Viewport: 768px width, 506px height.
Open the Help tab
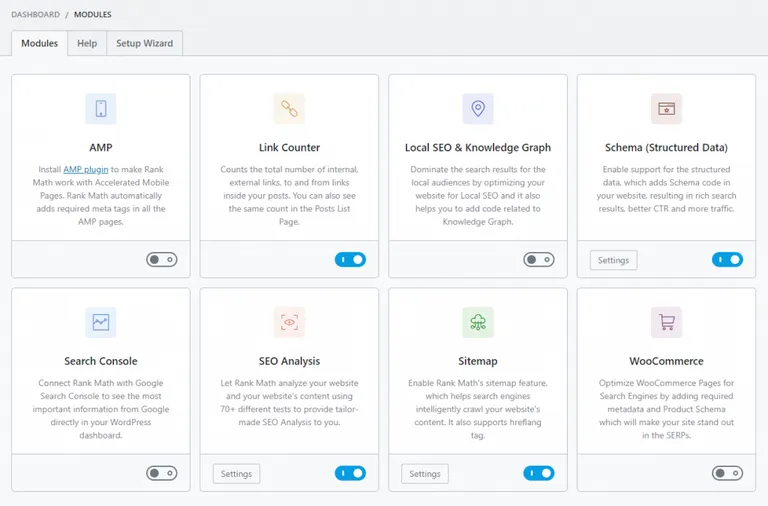(x=87, y=43)
